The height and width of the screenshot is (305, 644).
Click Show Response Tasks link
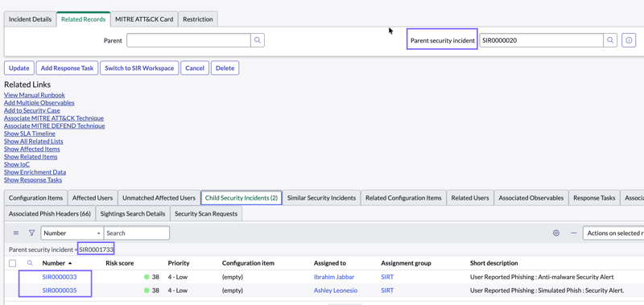click(33, 179)
